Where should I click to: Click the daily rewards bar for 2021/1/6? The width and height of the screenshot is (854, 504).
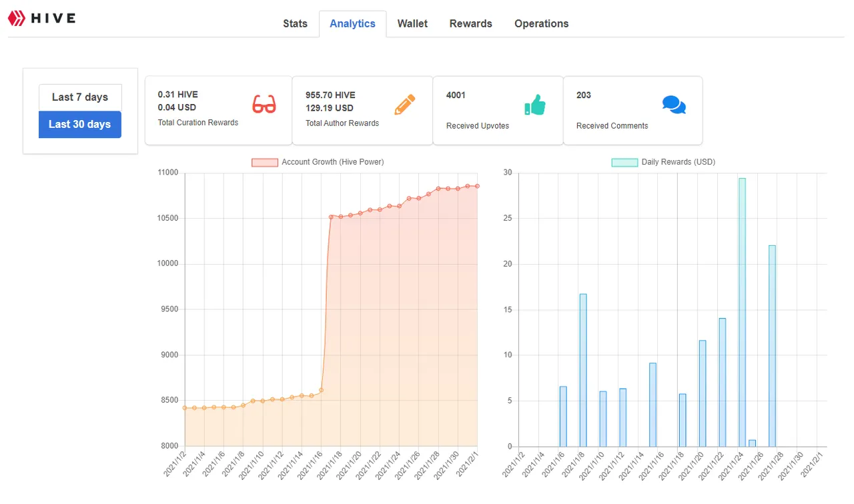click(563, 417)
